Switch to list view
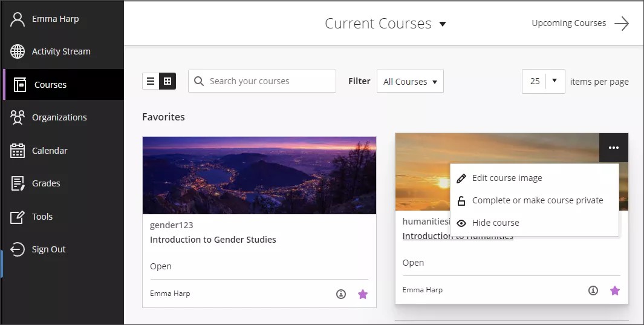 point(151,81)
